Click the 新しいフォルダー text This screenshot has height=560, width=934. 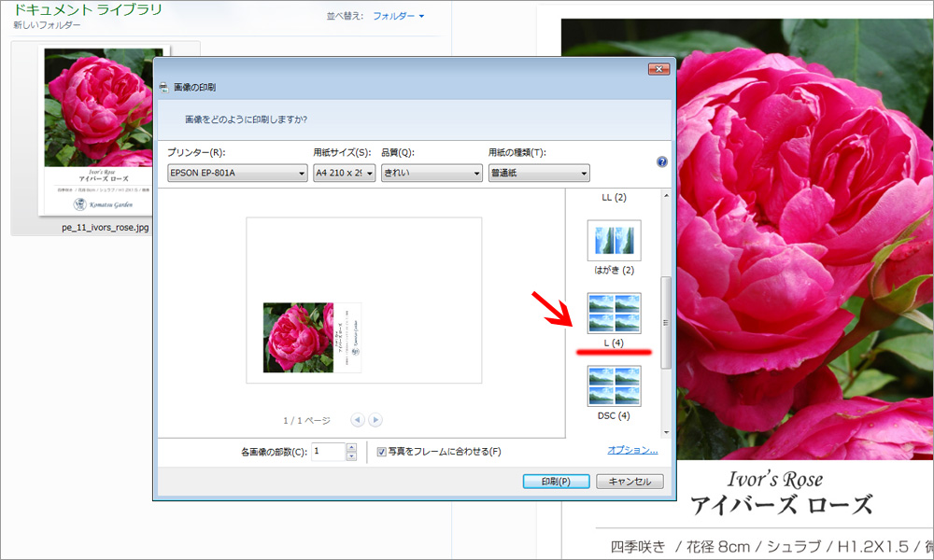point(47,25)
